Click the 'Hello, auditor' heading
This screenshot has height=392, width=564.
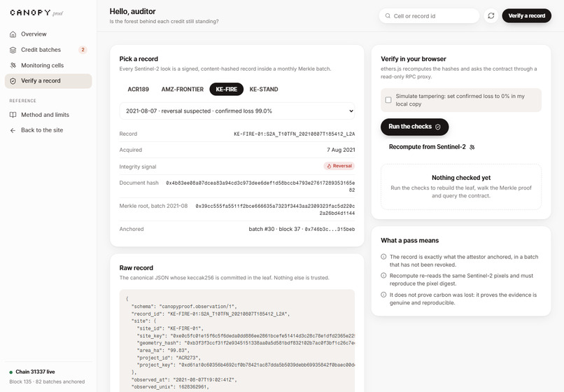pos(133,11)
